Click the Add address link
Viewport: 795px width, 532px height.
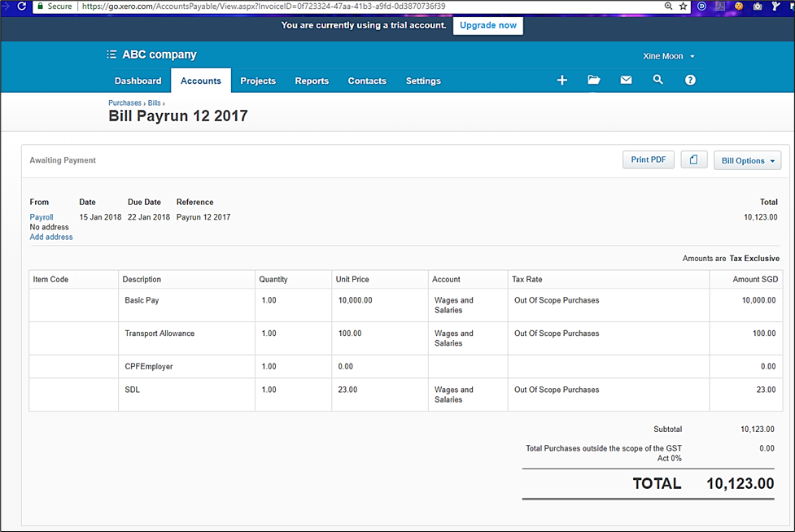tap(51, 237)
